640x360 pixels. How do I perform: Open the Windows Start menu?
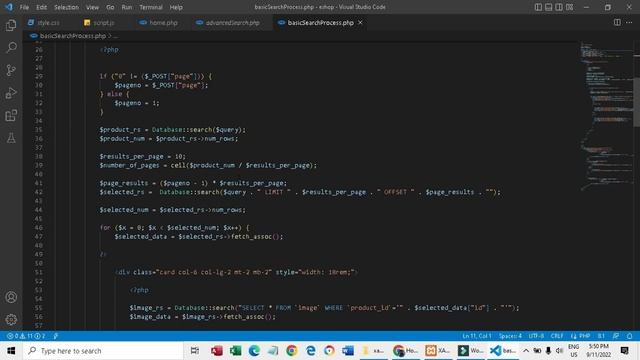11,351
